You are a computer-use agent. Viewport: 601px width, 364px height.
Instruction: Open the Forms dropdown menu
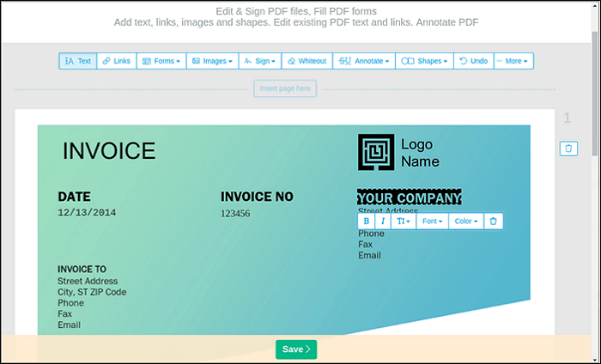(161, 61)
